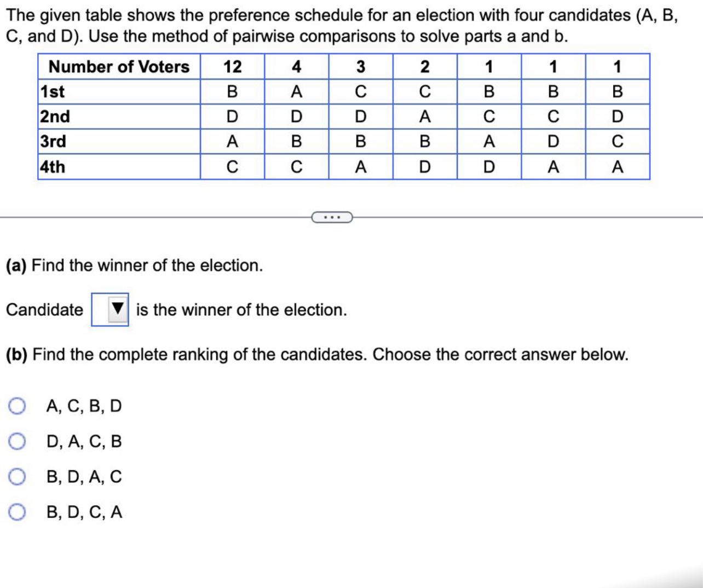
Task: Select answer choice B, D, A, C
Action: pyautogui.click(x=18, y=476)
